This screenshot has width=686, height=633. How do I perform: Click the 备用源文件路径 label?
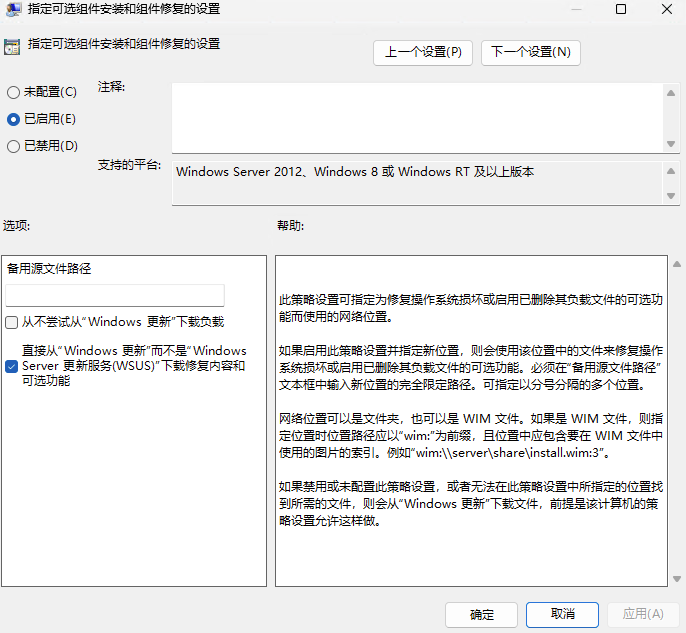49,269
